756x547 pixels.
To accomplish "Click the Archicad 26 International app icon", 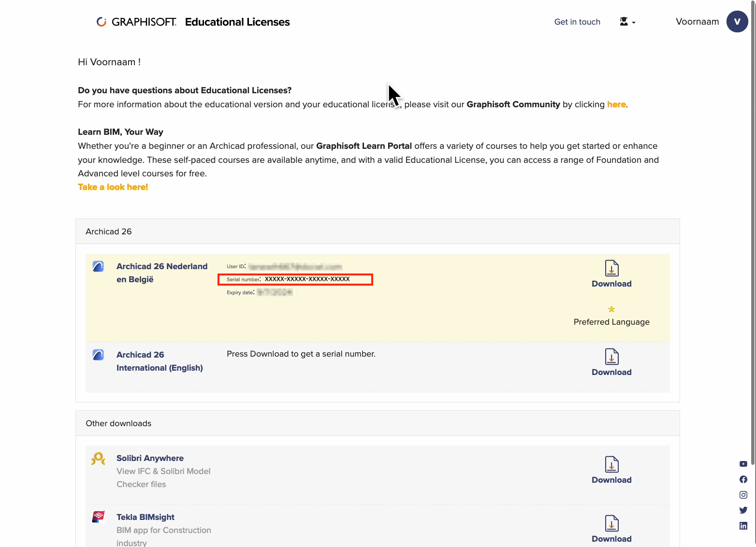I will pos(98,355).
